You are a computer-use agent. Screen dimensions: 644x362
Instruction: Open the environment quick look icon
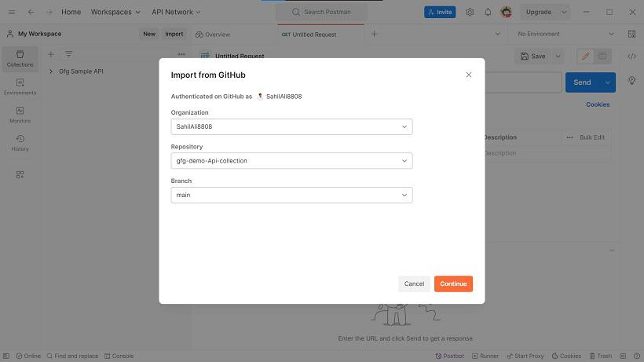pos(631,34)
